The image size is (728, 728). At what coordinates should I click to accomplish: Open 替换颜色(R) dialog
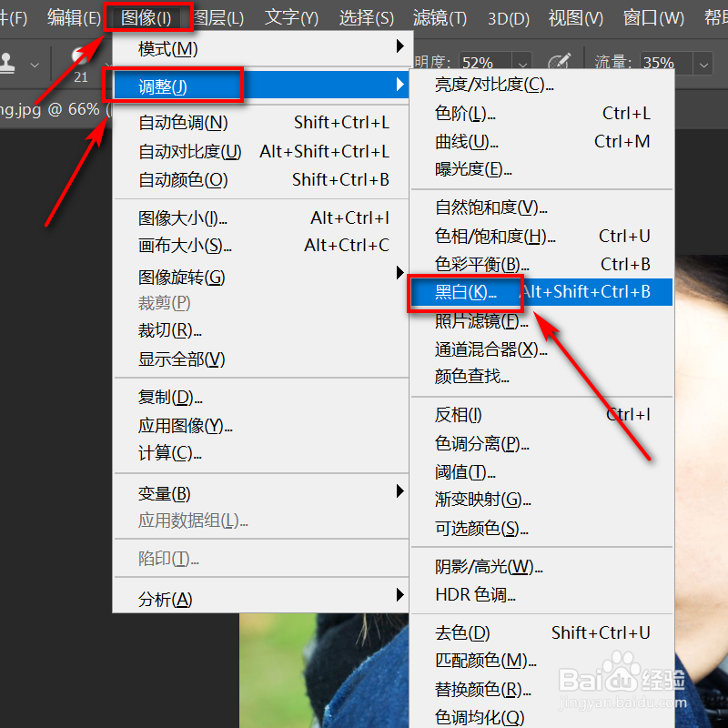pyautogui.click(x=541, y=690)
